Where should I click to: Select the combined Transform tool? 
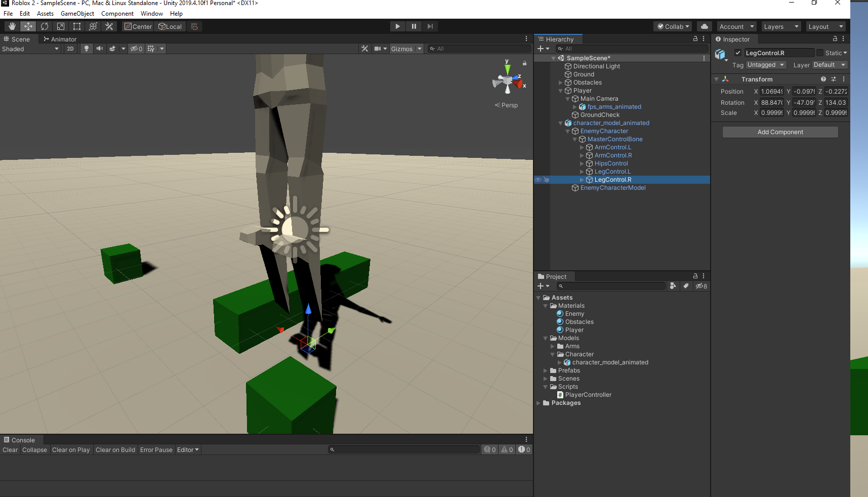coord(93,26)
